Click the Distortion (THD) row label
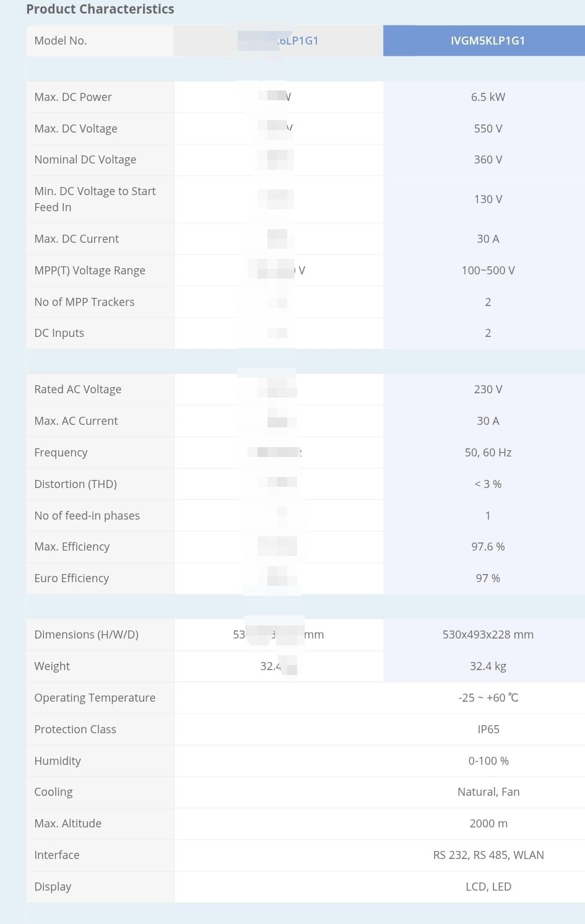 pyautogui.click(x=76, y=484)
